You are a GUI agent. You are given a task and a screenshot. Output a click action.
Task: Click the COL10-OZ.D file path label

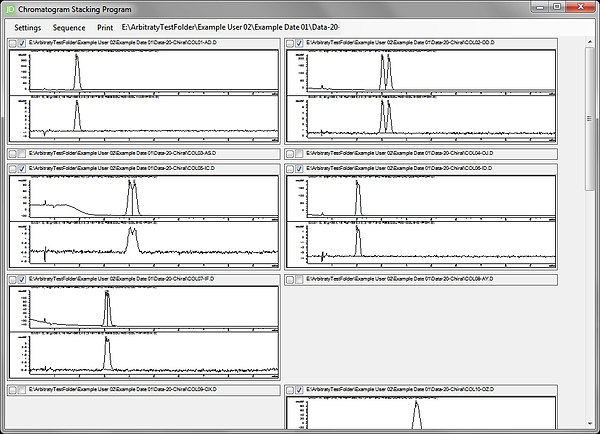[400, 389]
